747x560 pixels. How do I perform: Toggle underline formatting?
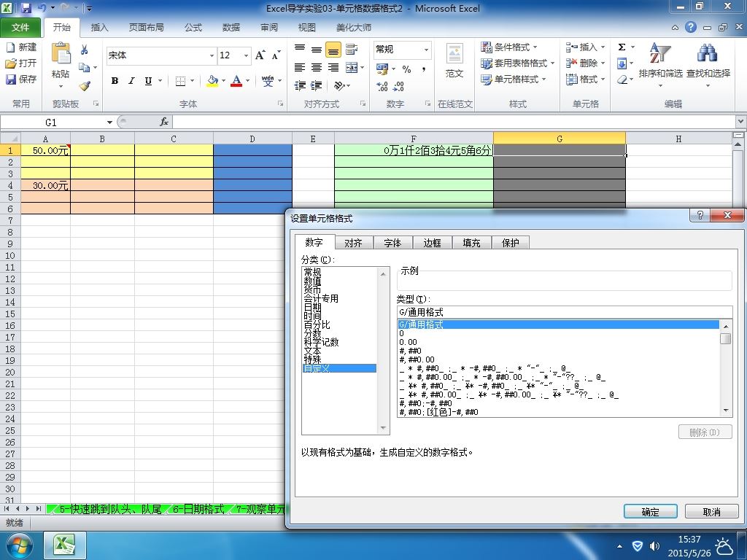[x=148, y=81]
